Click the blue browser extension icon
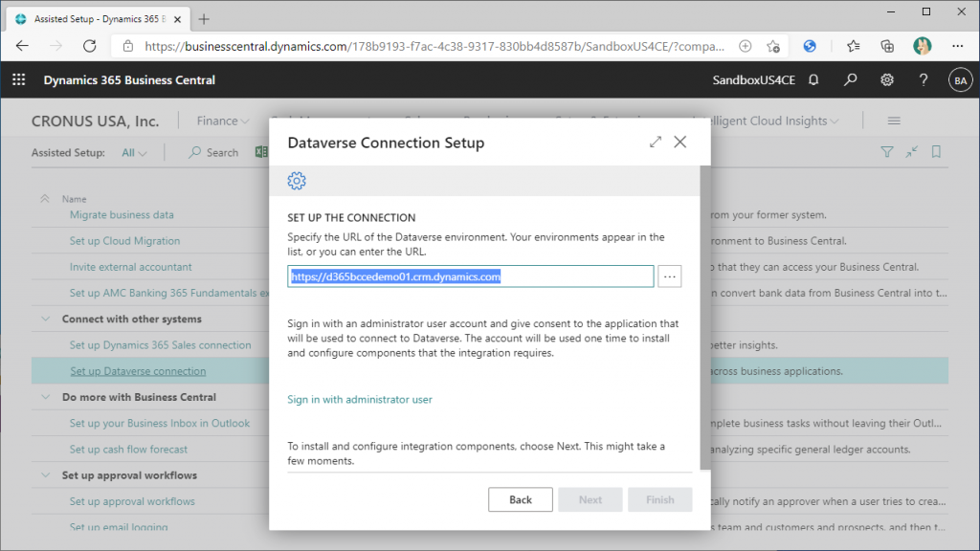The height and width of the screenshot is (551, 980). (810, 46)
